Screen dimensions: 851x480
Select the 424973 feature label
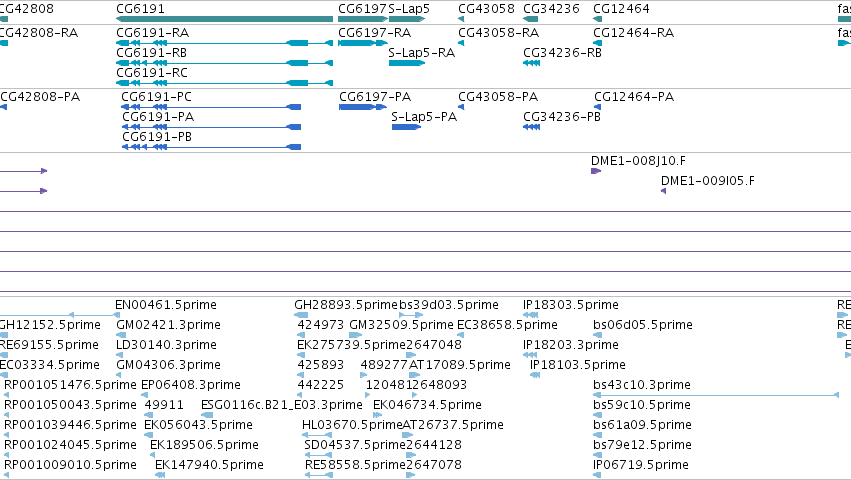(x=321, y=325)
